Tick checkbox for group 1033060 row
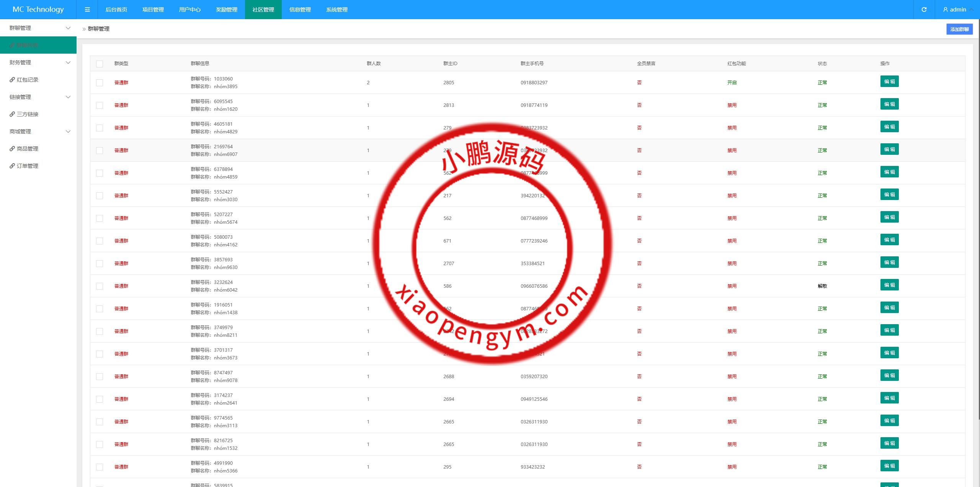980x487 pixels. point(100,83)
